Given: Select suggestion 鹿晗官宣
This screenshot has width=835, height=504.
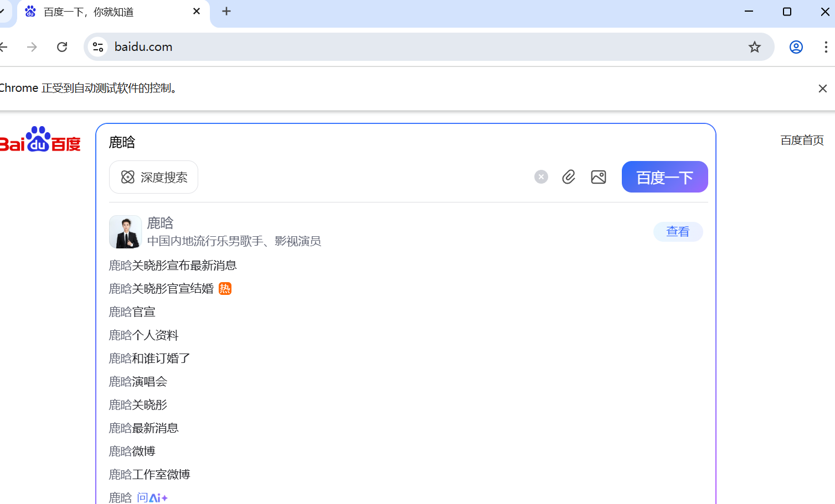Looking at the screenshot, I should click(132, 312).
